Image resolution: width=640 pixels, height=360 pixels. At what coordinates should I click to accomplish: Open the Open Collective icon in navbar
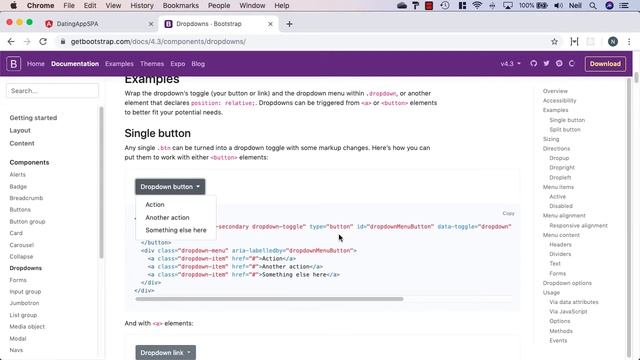coord(571,64)
